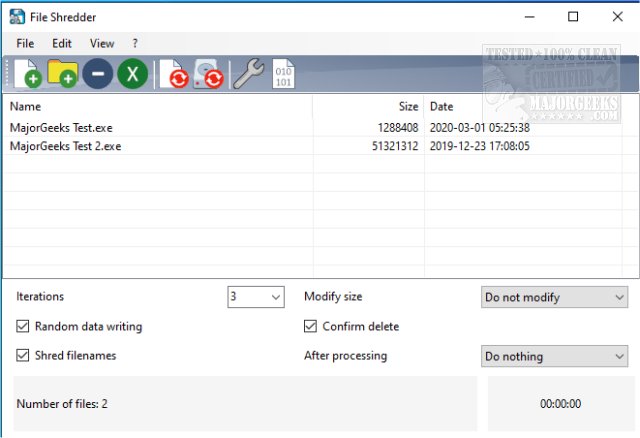
Task: Uncheck the Shred filenames checkbox
Action: (x=23, y=355)
